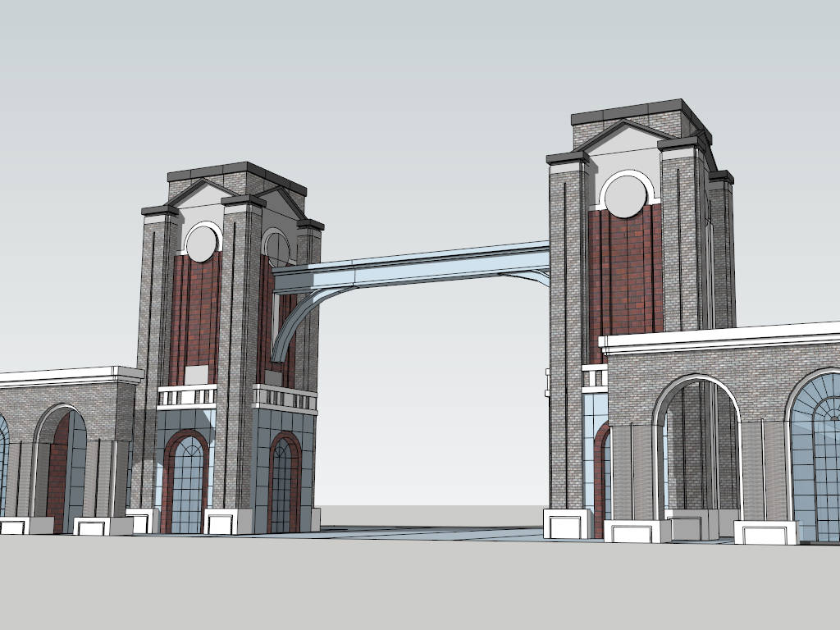Image resolution: width=840 pixels, height=630 pixels.
Task: Select the right wing's white roof cornice
Action: click(x=722, y=336)
